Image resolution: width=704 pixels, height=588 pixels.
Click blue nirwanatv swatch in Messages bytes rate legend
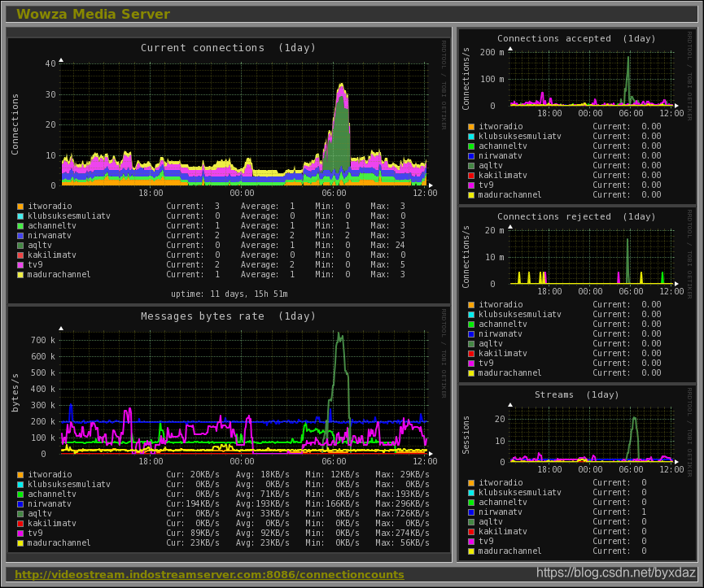(20, 504)
